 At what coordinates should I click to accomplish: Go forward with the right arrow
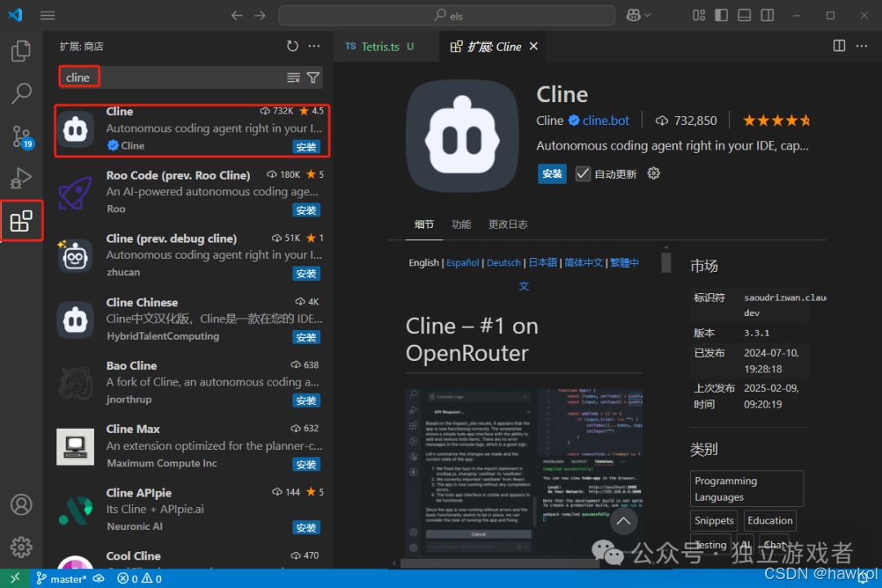[x=260, y=16]
